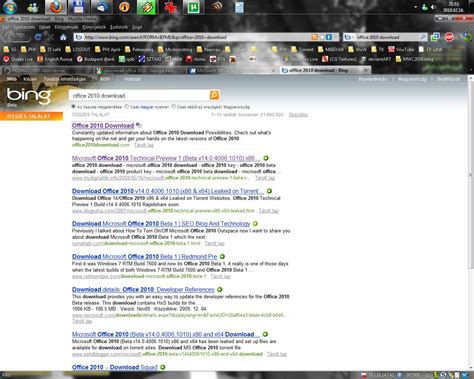The width and height of the screenshot is (474, 379).
Task: Open the LOGOUT bookmark folder
Action: 78,49
